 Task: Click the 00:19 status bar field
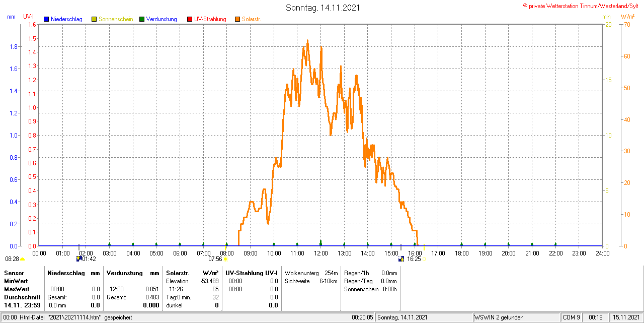(596, 317)
